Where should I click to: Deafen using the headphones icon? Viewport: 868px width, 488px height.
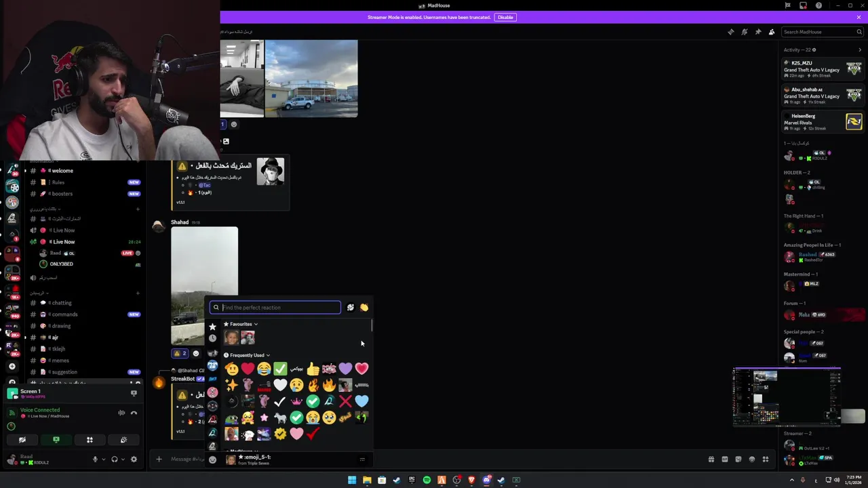point(115,460)
